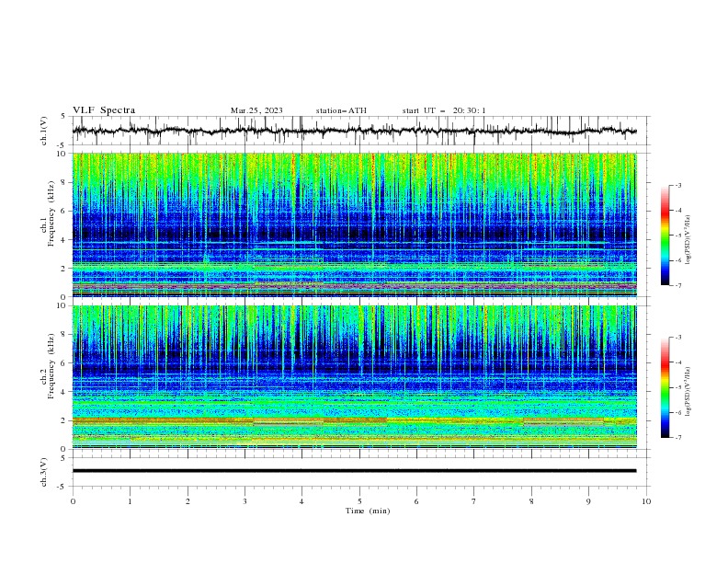Click the "10" kHz tick on ch.1 frequency axis
728x563 pixels.
coord(63,154)
